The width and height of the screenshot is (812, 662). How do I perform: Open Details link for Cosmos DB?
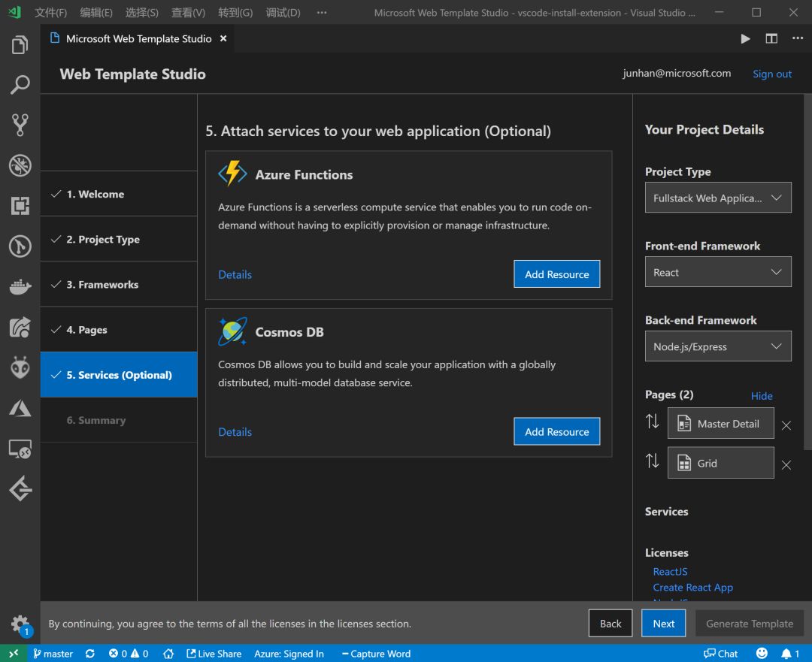(x=235, y=431)
